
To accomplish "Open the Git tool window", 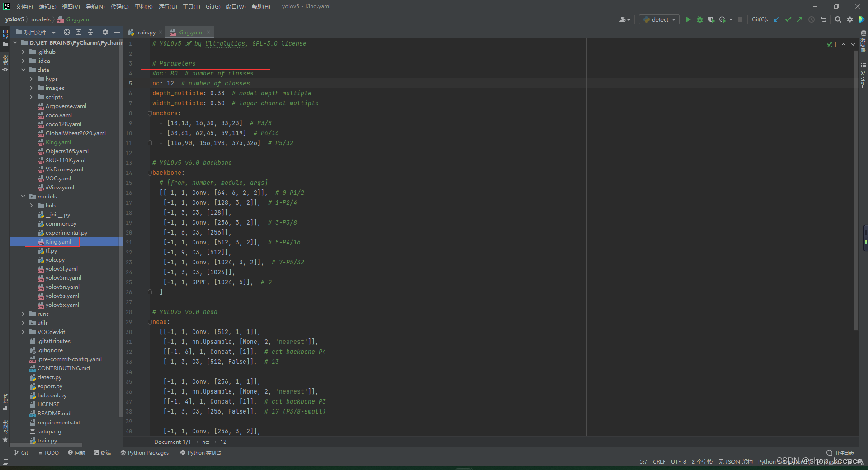I will (x=21, y=453).
